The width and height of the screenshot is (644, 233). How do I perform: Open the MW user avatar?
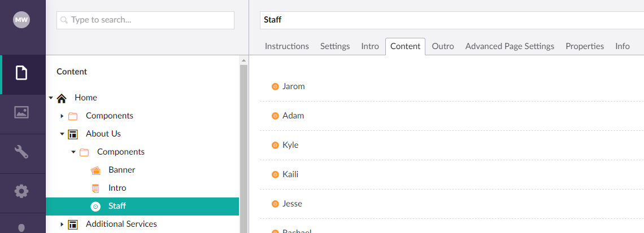pyautogui.click(x=21, y=20)
